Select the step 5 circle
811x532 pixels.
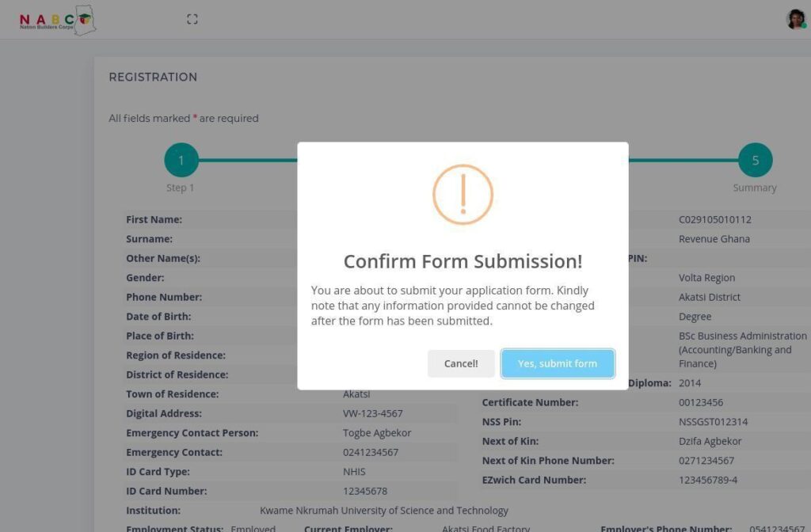point(755,161)
